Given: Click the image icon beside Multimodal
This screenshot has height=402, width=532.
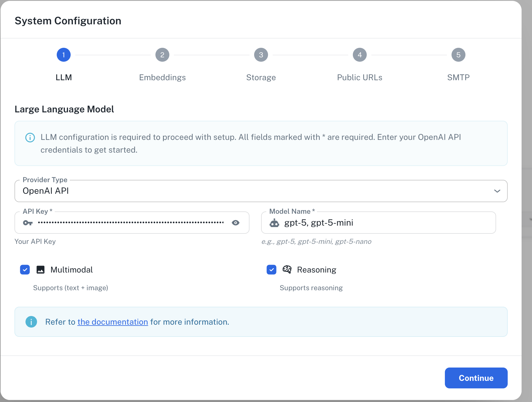Looking at the screenshot, I should (41, 270).
